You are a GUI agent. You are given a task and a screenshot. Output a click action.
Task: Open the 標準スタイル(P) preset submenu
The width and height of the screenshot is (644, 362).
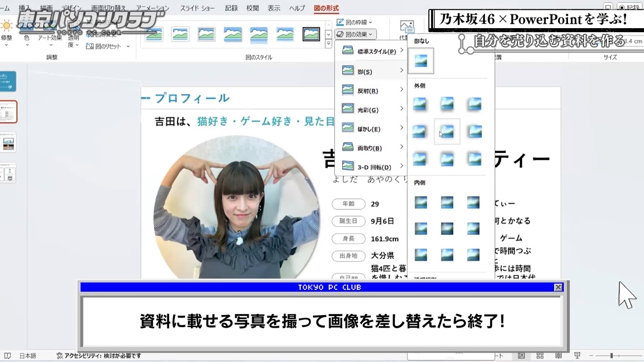click(371, 51)
